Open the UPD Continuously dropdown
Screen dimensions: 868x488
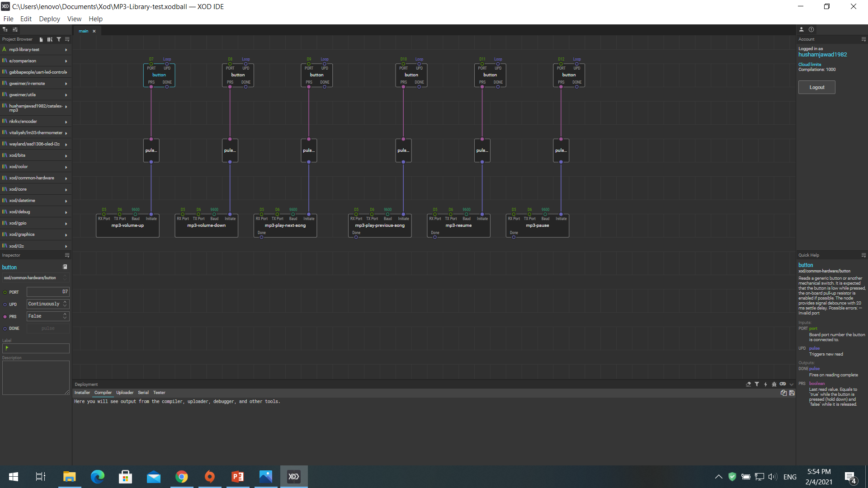pyautogui.click(x=47, y=304)
